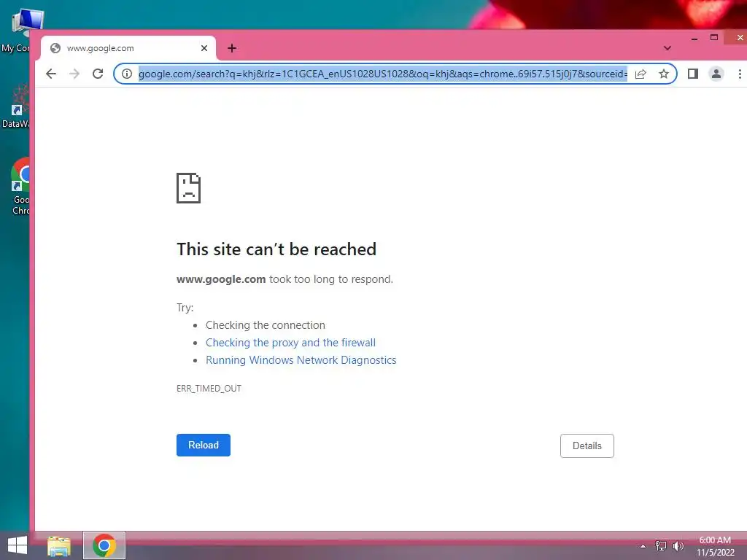Open the Chrome three-dot menu
Image resolution: width=747 pixels, height=560 pixels.
pyautogui.click(x=740, y=74)
